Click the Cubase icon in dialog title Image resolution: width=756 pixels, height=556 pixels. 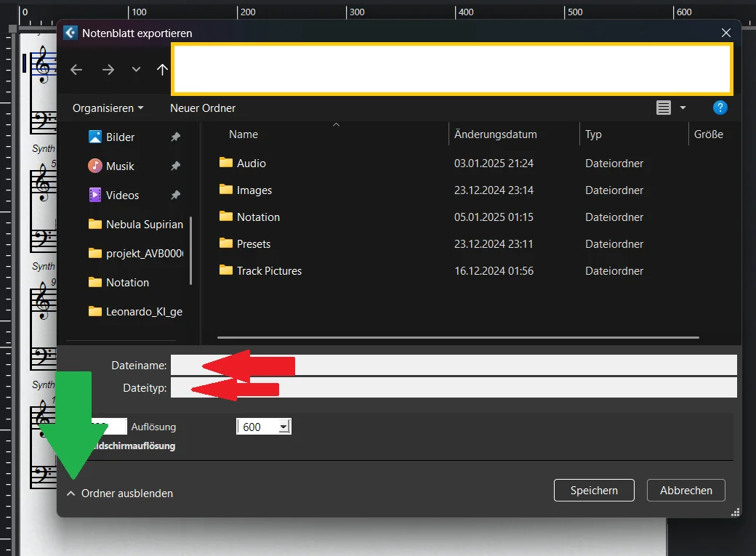[71, 33]
